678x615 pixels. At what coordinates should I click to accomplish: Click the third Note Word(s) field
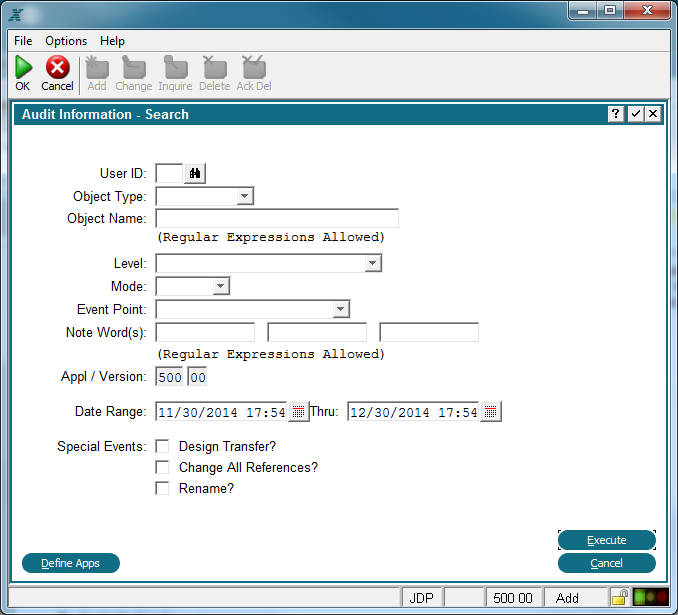(x=429, y=332)
